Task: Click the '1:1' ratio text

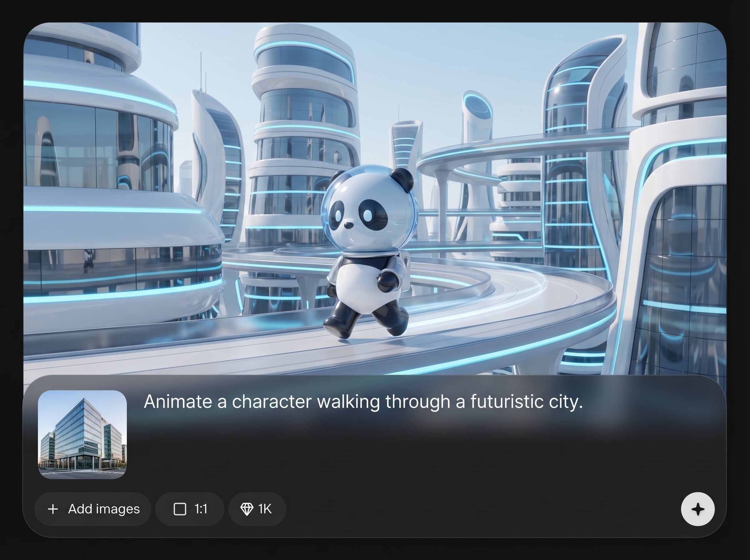Action: (x=201, y=509)
